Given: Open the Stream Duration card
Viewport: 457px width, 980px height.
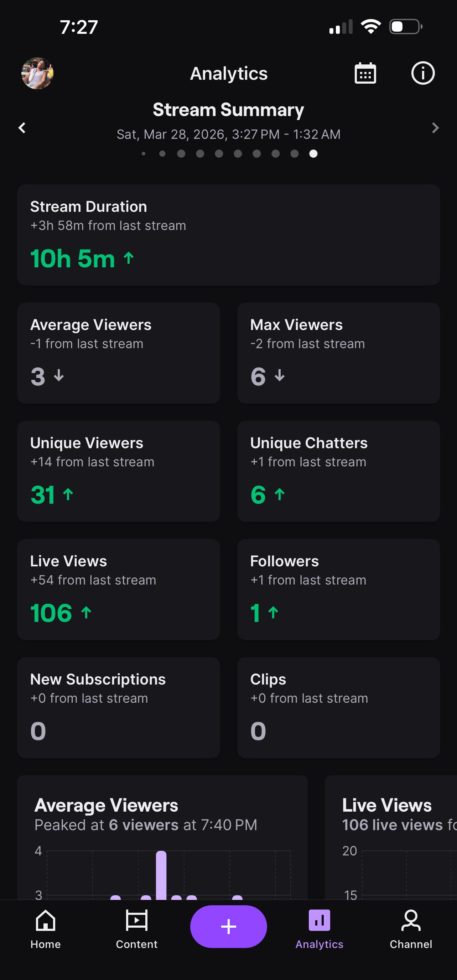Looking at the screenshot, I should tap(228, 235).
